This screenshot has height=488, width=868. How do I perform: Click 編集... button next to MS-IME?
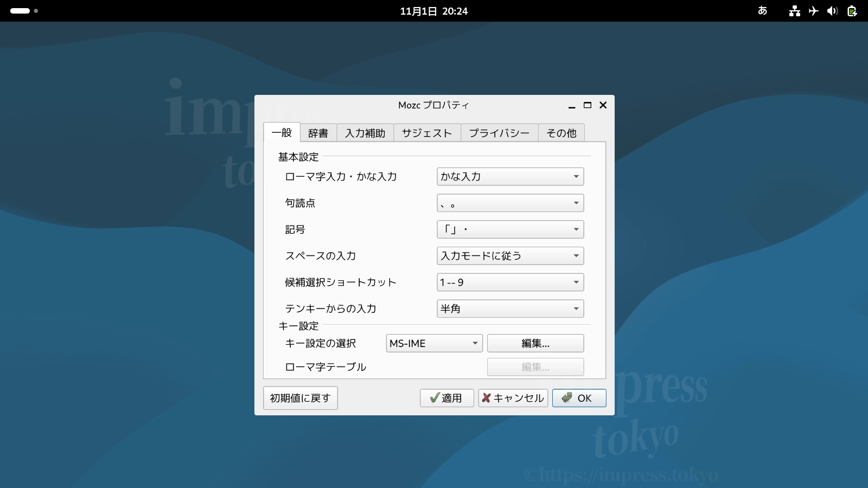(535, 343)
